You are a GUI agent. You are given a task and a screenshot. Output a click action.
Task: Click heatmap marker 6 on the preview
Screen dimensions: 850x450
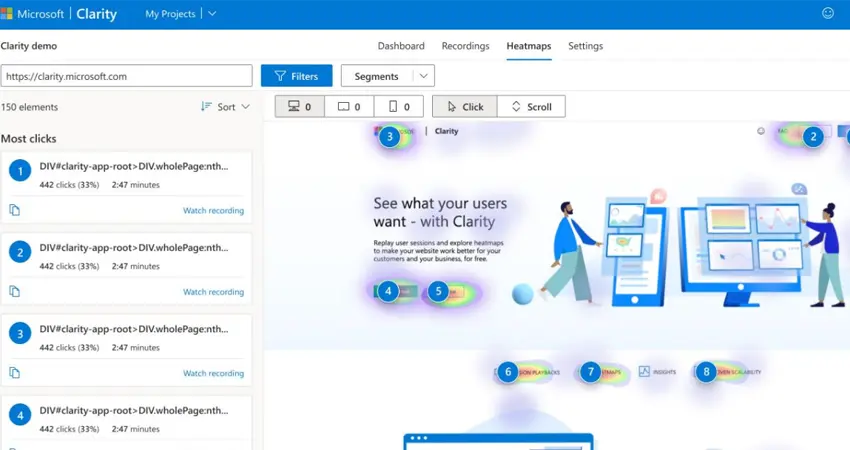(508, 372)
